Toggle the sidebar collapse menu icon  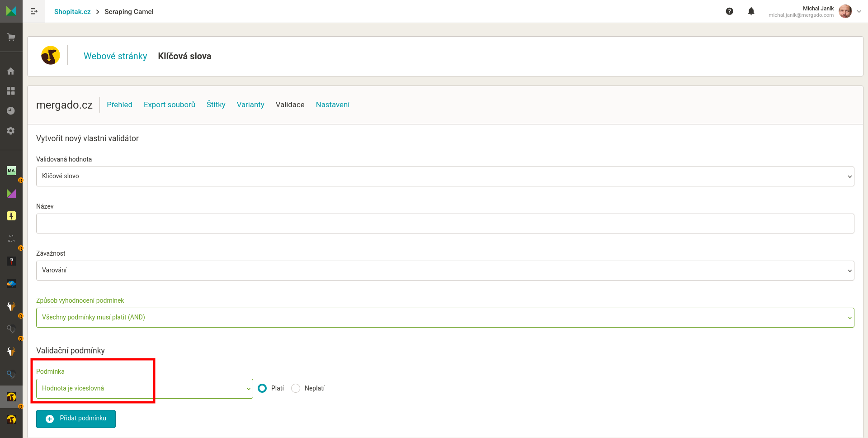tap(34, 11)
